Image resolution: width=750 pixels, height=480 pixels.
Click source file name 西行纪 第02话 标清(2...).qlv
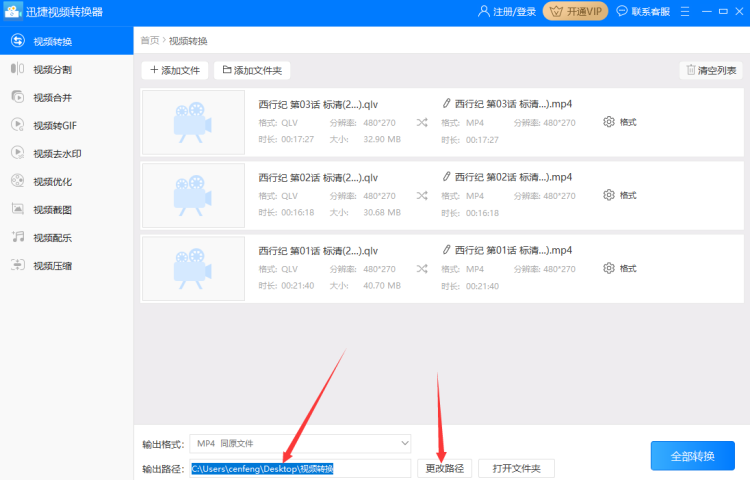click(318, 177)
